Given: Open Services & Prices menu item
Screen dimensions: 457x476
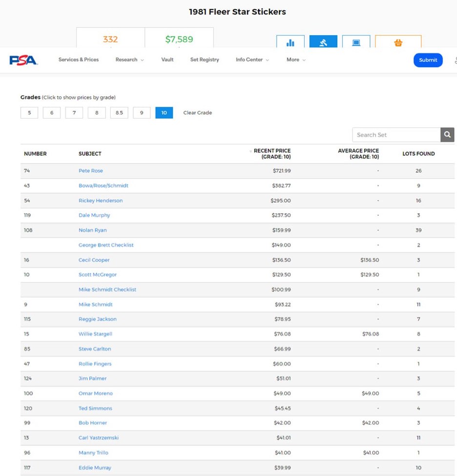Looking at the screenshot, I should 79,60.
